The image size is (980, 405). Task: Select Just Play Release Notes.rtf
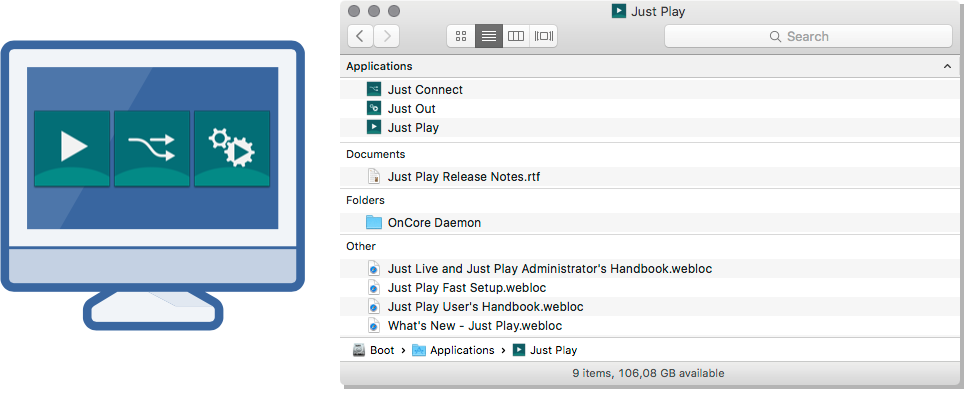[650, 176]
